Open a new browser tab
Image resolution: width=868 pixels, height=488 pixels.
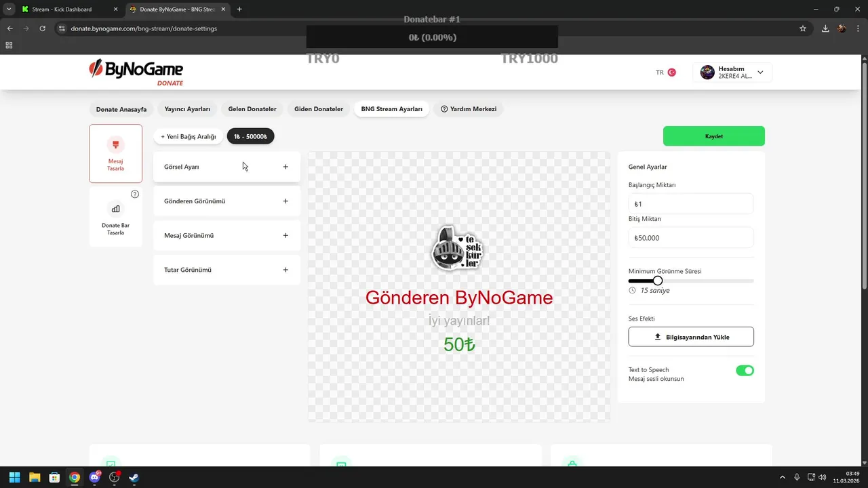(239, 9)
